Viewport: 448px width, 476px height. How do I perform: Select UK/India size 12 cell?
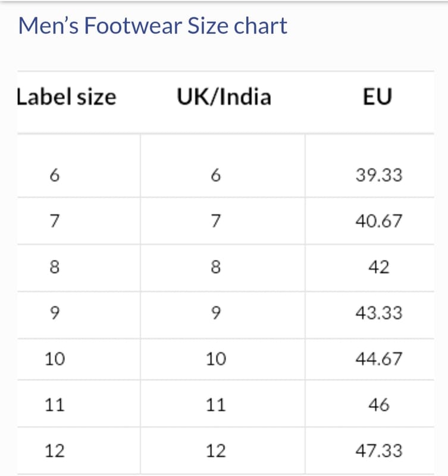216,451
